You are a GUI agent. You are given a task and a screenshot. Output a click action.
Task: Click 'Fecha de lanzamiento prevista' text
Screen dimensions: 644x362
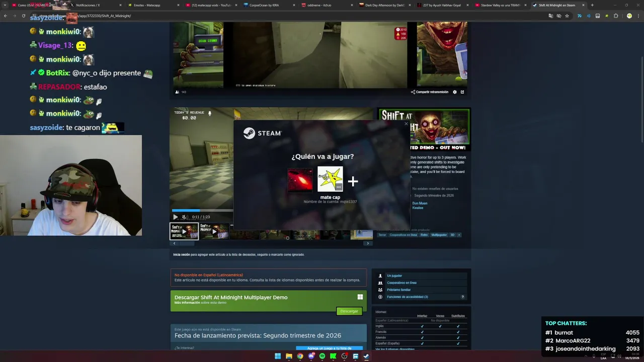258,335
